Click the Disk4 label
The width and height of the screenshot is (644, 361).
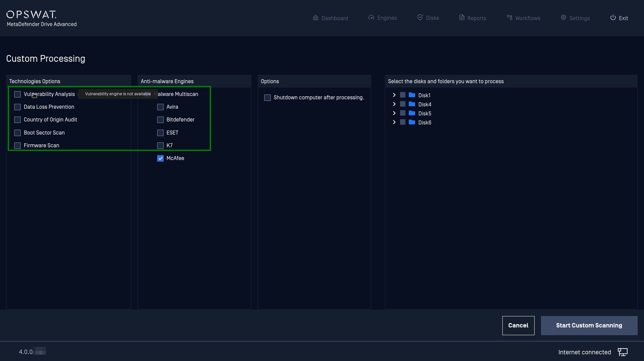[x=425, y=105]
